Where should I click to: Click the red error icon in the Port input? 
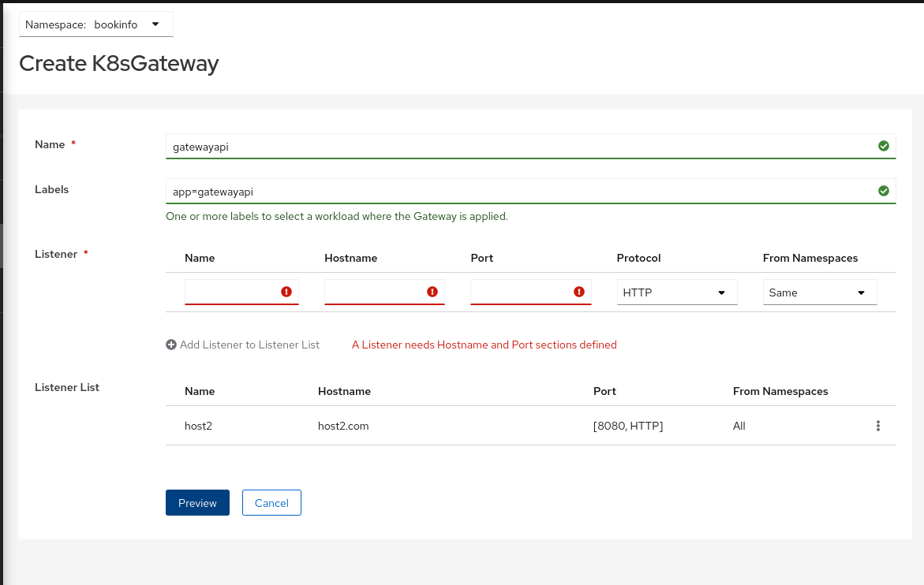pyautogui.click(x=578, y=291)
